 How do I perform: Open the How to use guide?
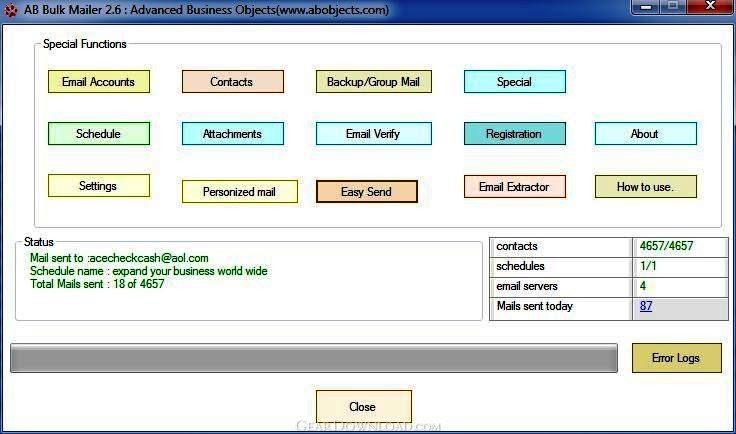tap(646, 187)
